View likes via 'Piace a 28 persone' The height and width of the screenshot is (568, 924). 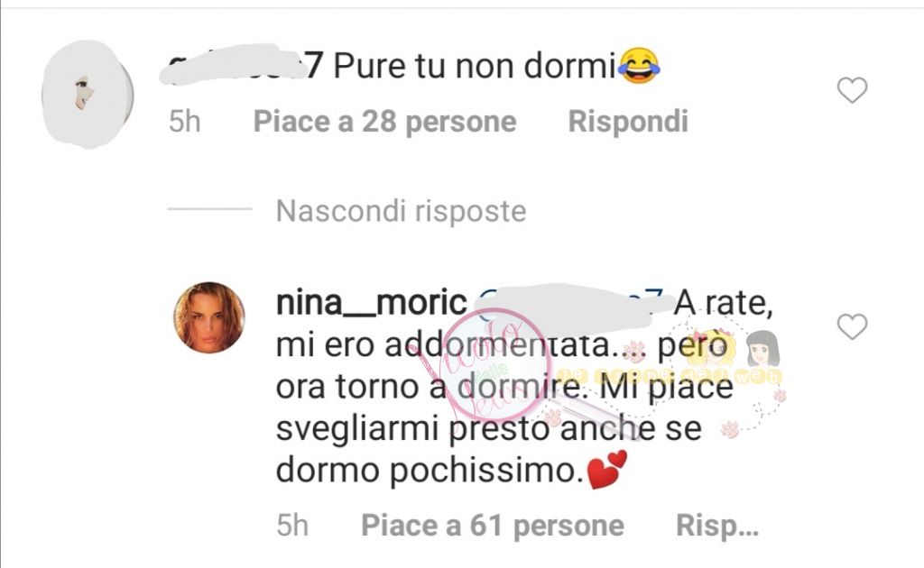[384, 122]
